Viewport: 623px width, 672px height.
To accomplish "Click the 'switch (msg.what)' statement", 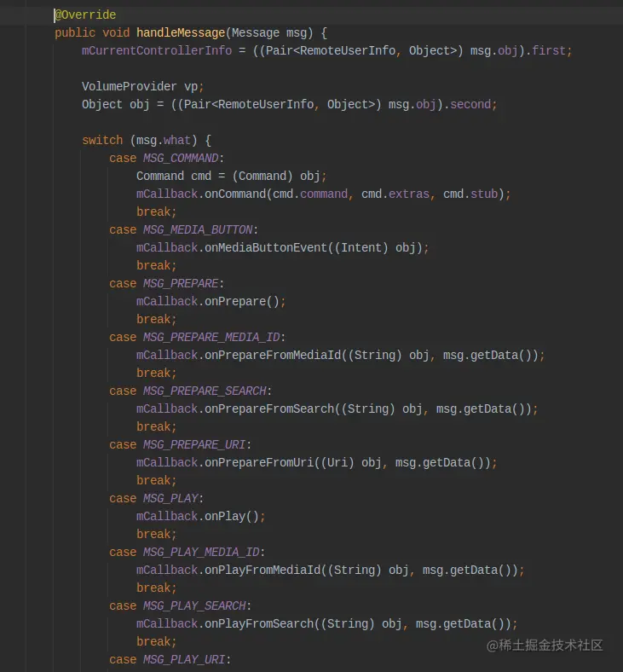I will coord(147,141).
